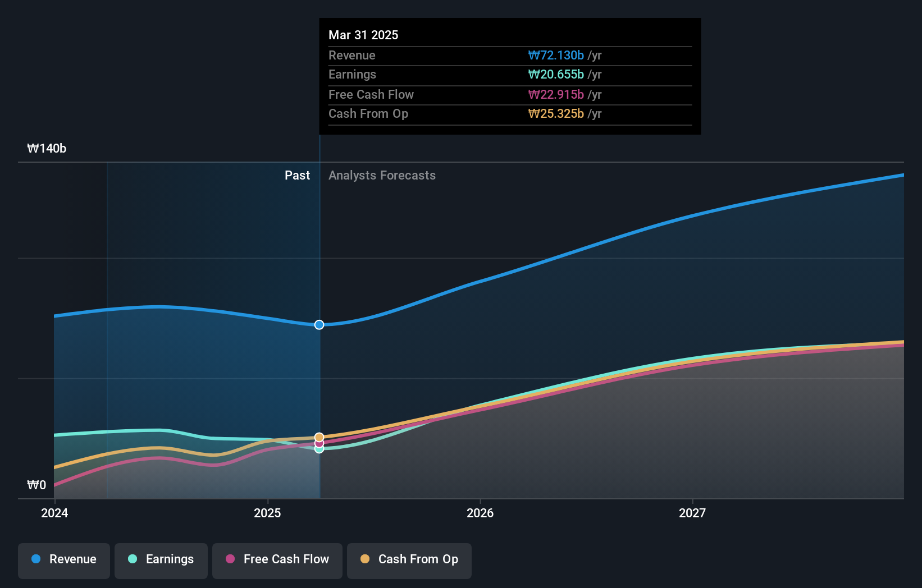922x588 pixels.
Task: Click the Earnings teal data point marker
Action: pyautogui.click(x=319, y=449)
